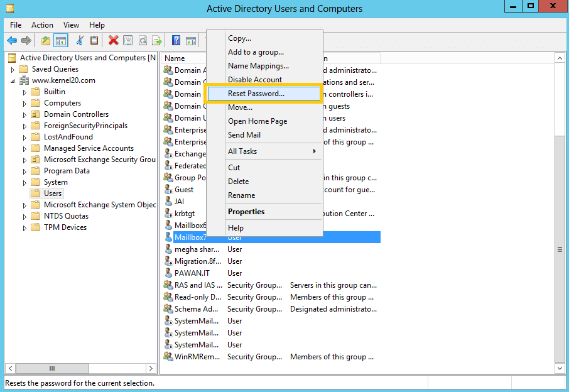Click the tree pane scroll left arrow
Screen dimensions: 569x392
click(x=11, y=368)
